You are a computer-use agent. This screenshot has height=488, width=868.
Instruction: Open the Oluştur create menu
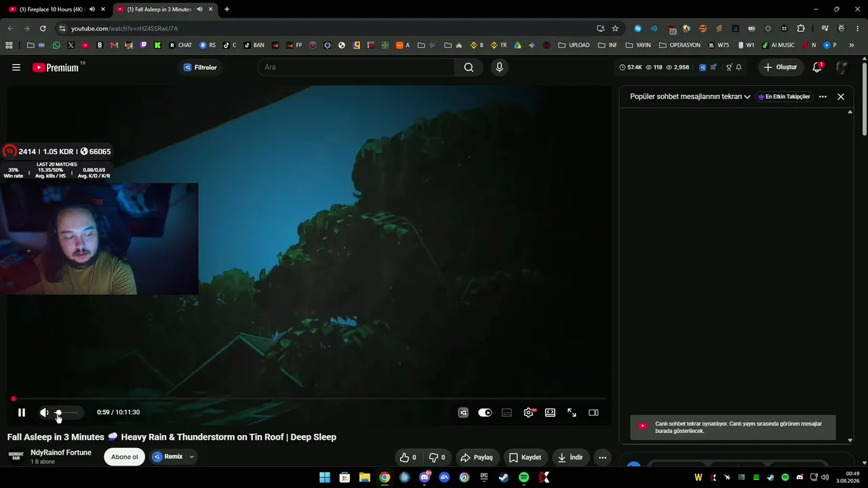click(781, 67)
